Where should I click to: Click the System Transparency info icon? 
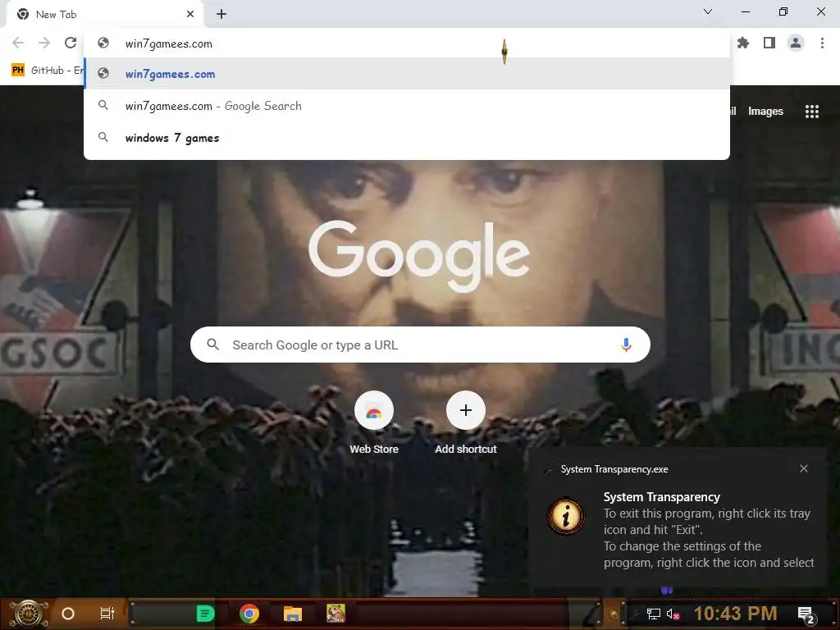click(566, 516)
